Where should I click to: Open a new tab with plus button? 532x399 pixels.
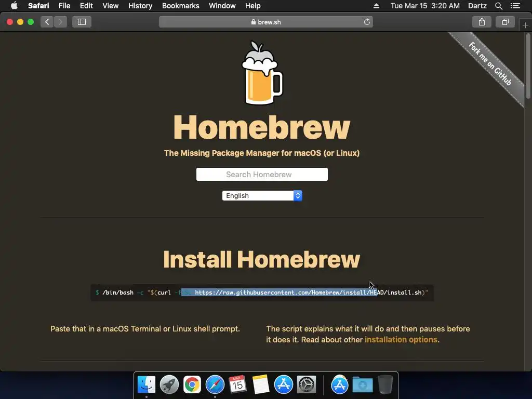525,25
